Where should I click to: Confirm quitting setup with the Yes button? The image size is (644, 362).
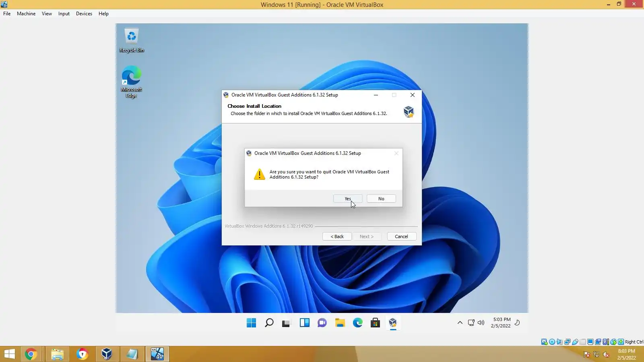pyautogui.click(x=348, y=199)
